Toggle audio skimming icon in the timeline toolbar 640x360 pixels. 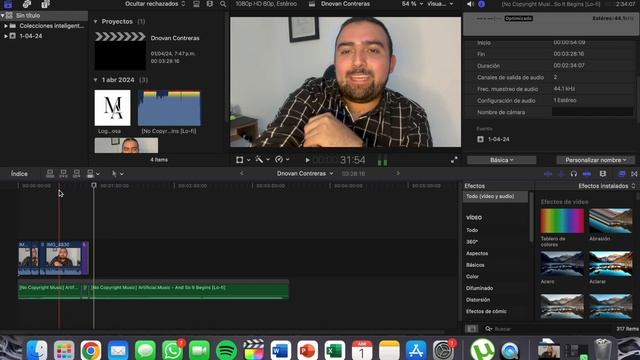pos(561,174)
